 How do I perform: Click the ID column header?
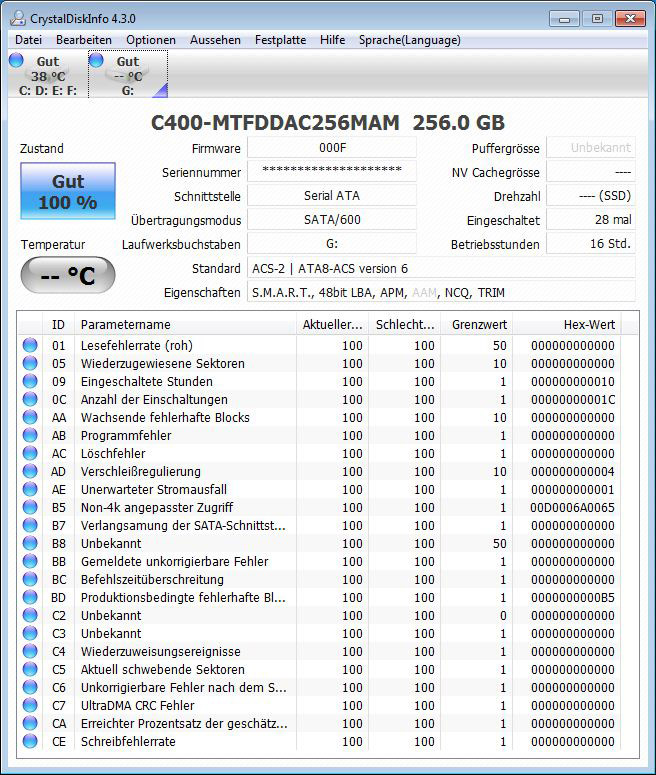point(58,325)
